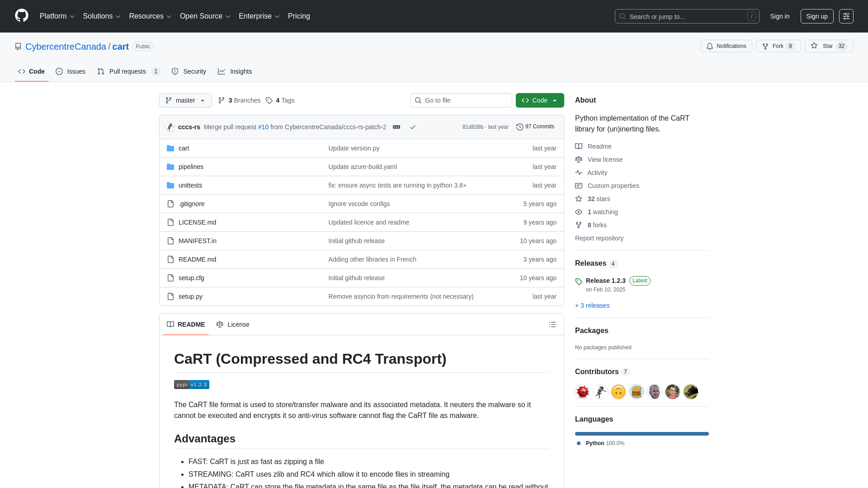Open README outline list icon

(x=552, y=324)
